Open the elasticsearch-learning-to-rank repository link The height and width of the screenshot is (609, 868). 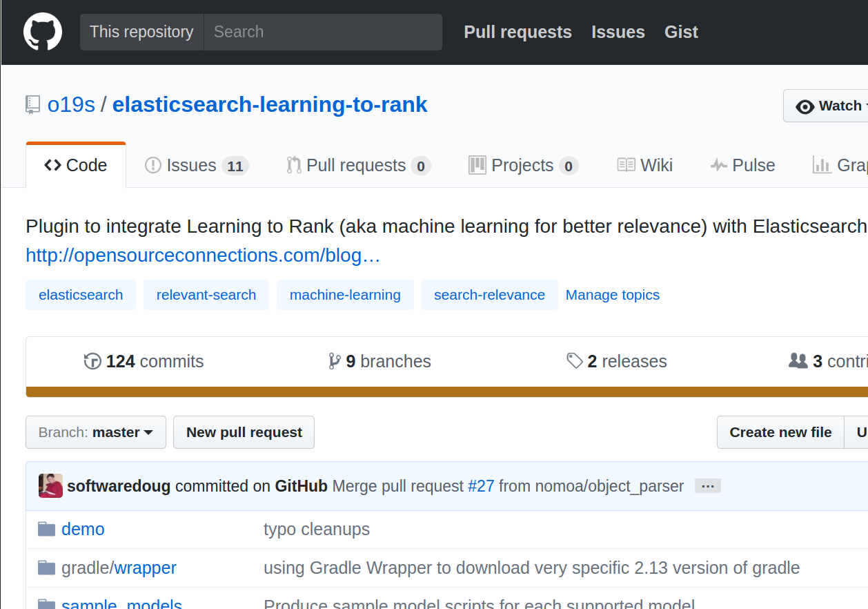coord(270,105)
